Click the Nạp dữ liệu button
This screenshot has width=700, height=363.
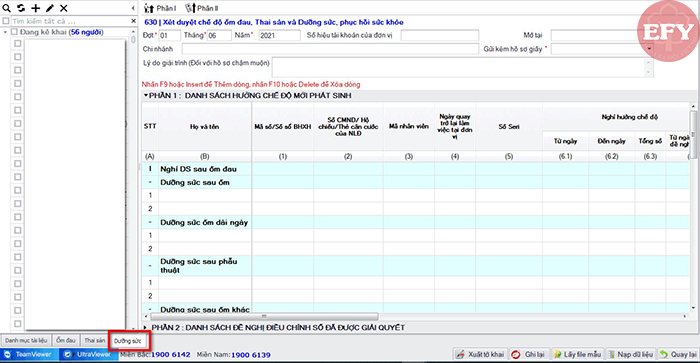630,355
